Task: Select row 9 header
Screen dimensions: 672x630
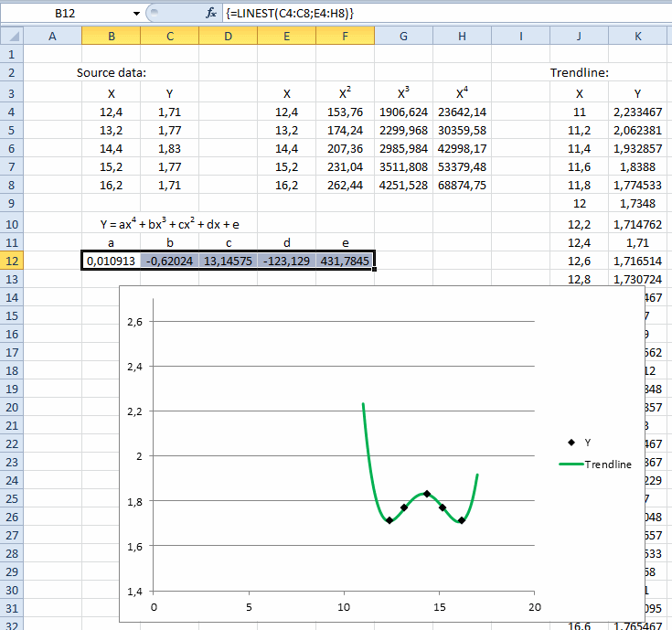Action: tap(12, 203)
